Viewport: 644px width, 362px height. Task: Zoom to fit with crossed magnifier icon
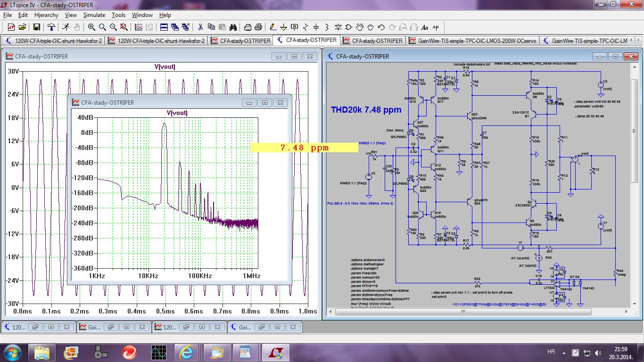point(124,27)
